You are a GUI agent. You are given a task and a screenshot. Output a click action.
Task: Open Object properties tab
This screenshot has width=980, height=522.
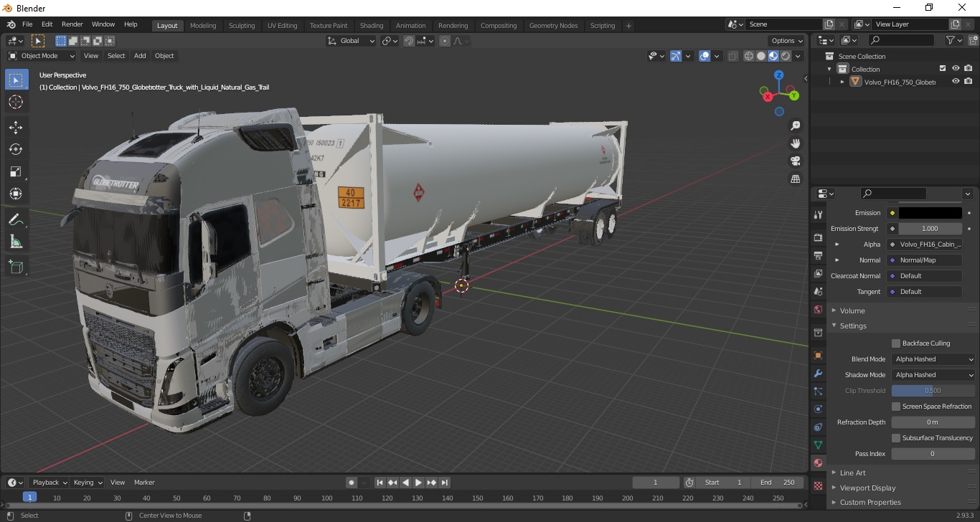[818, 356]
